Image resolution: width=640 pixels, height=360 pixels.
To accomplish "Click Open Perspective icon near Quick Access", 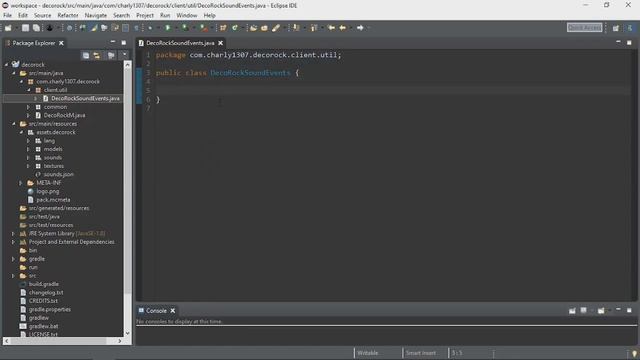I will 616,28.
